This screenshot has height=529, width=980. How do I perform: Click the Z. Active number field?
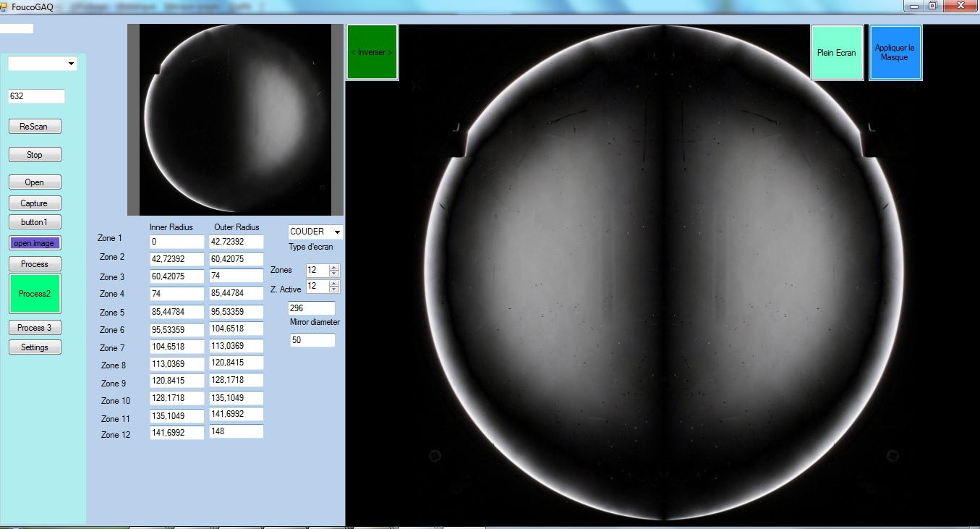coord(318,286)
